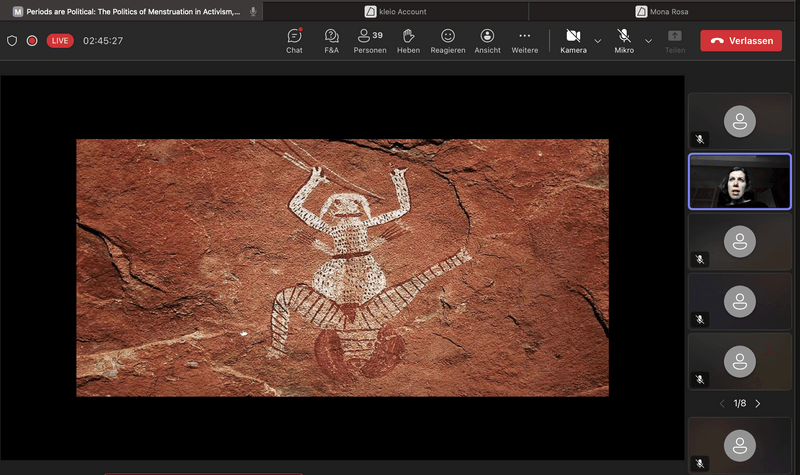Toggle the Kamera on or off
800x475 pixels.
[573, 40]
